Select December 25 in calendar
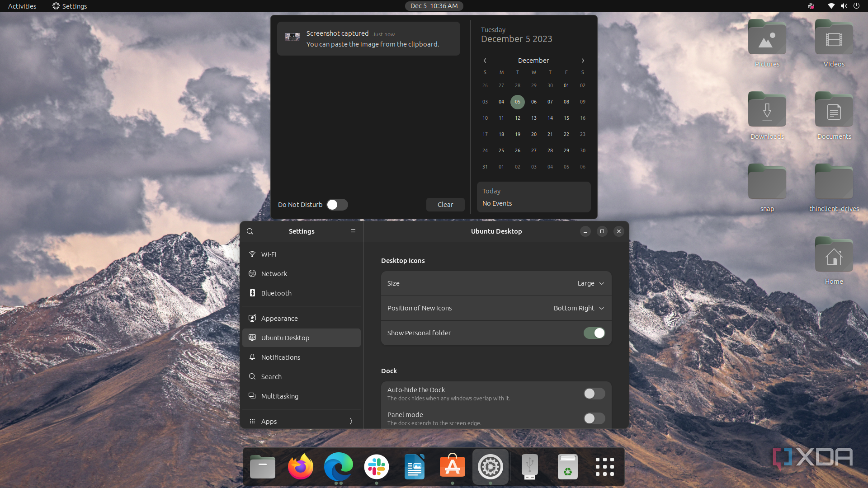The width and height of the screenshot is (868, 488). click(501, 150)
